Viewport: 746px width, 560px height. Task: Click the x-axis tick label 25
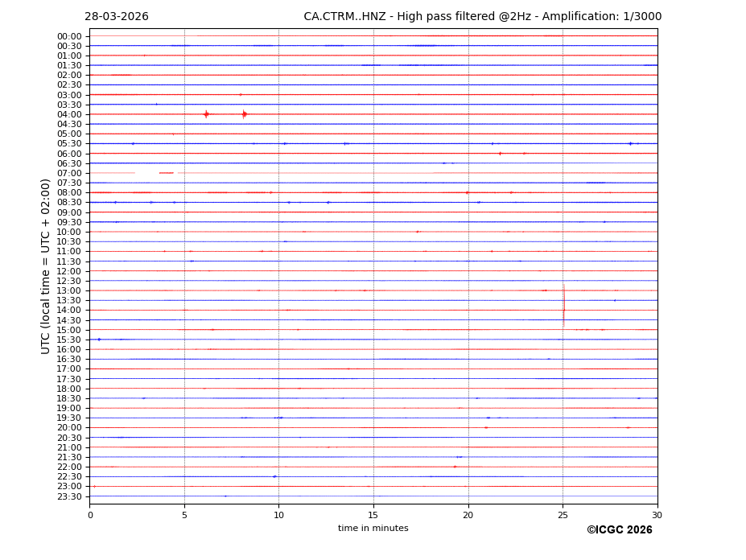tap(563, 515)
